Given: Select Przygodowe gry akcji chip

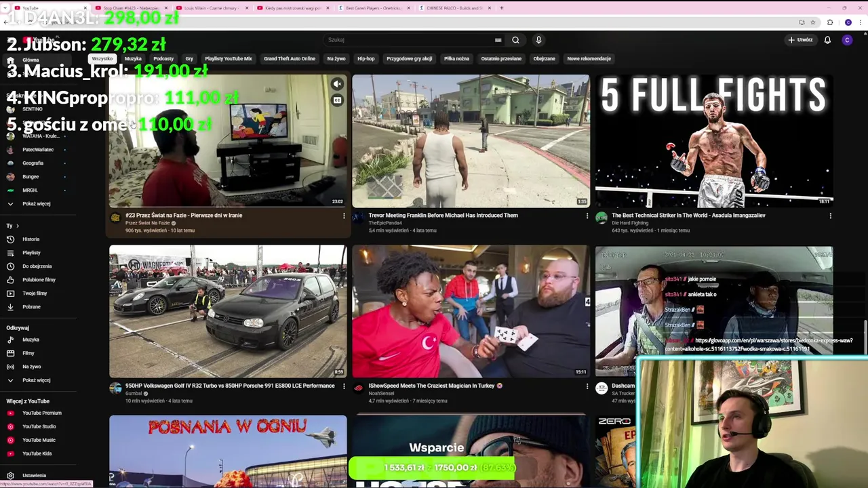Looking at the screenshot, I should click(x=410, y=59).
